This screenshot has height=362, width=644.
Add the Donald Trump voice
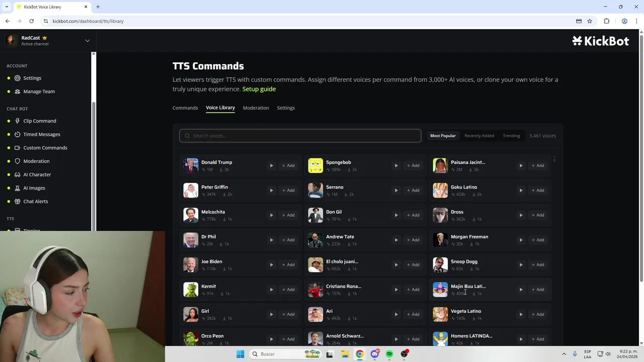point(288,165)
